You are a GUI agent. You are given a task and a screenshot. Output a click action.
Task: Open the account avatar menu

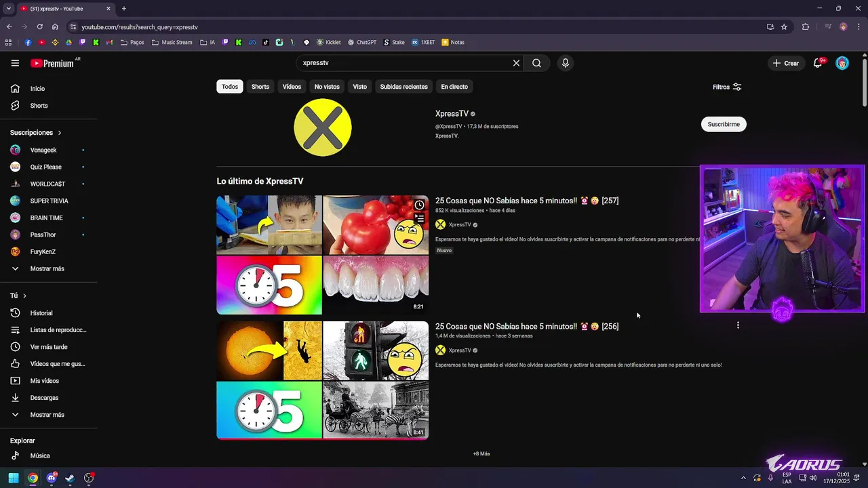842,63
